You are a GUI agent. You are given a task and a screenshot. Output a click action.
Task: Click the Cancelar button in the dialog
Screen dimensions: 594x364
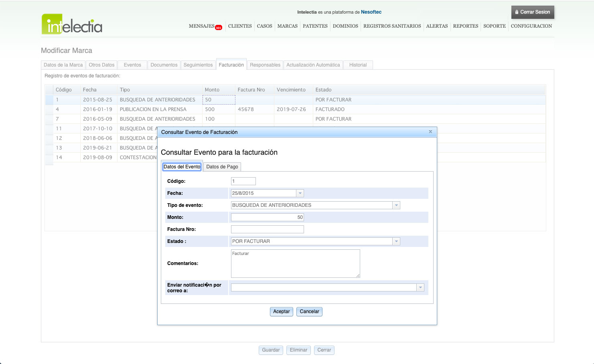coord(309,311)
